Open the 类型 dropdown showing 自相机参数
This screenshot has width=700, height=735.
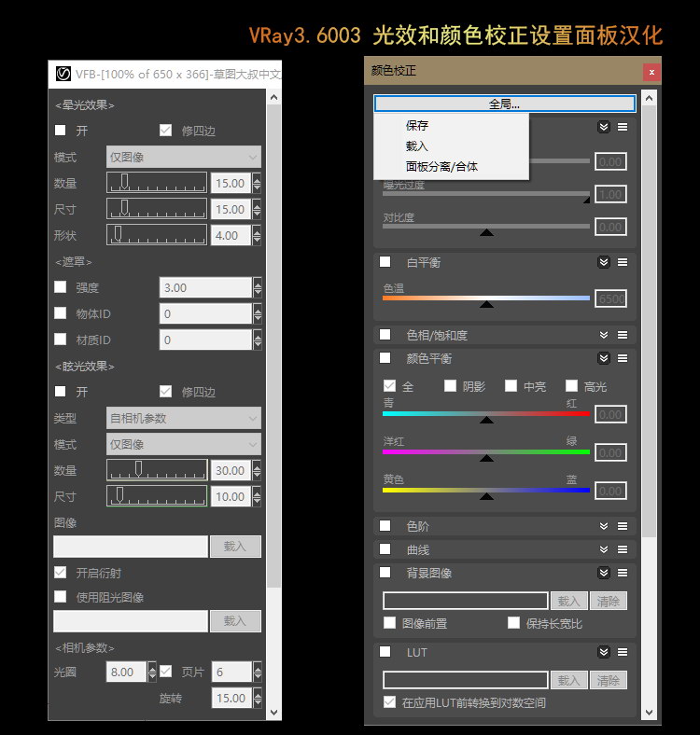point(184,418)
